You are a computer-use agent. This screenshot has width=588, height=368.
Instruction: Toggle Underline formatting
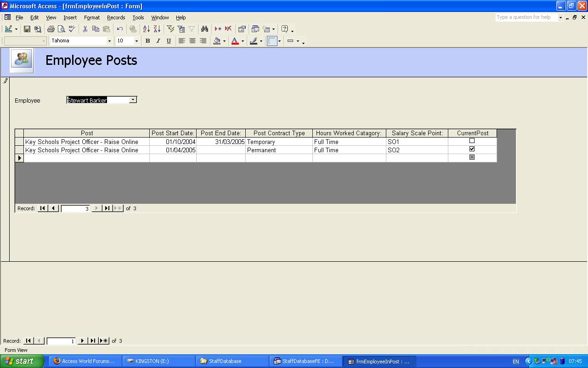(x=169, y=41)
